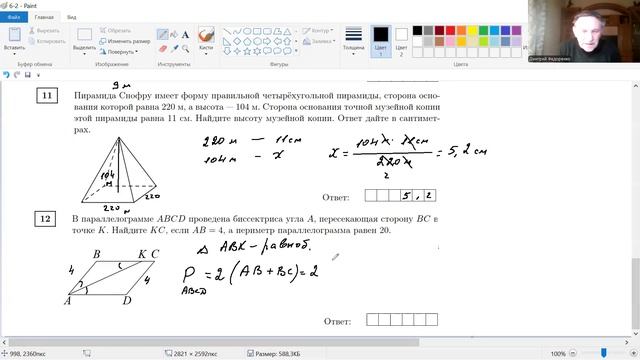The width and height of the screenshot is (640, 360).
Task: Choose the four-point star shape
Action: coord(237,51)
